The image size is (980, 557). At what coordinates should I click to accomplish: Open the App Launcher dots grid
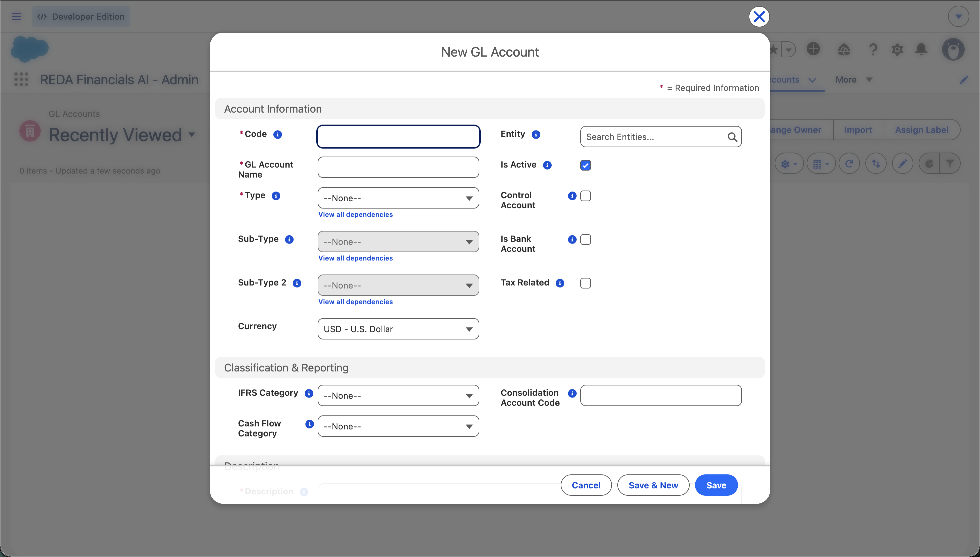(21, 80)
